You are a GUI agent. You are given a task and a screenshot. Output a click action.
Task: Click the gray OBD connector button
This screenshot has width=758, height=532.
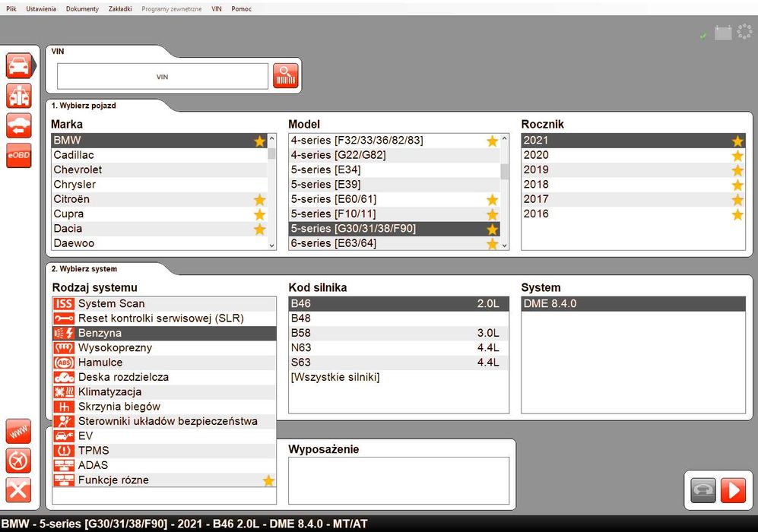click(703, 490)
